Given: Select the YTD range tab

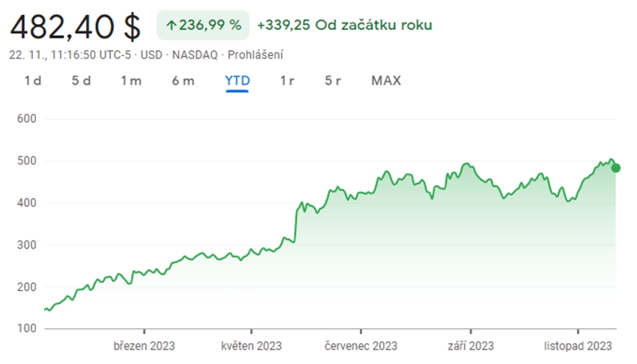Looking at the screenshot, I should (x=238, y=81).
